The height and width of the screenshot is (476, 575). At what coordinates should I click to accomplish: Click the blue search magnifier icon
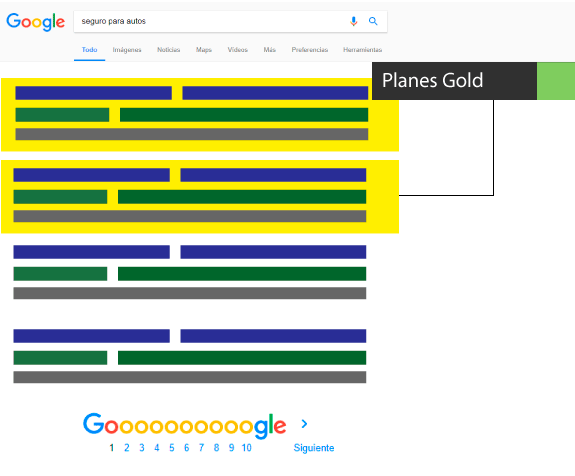coord(373,21)
